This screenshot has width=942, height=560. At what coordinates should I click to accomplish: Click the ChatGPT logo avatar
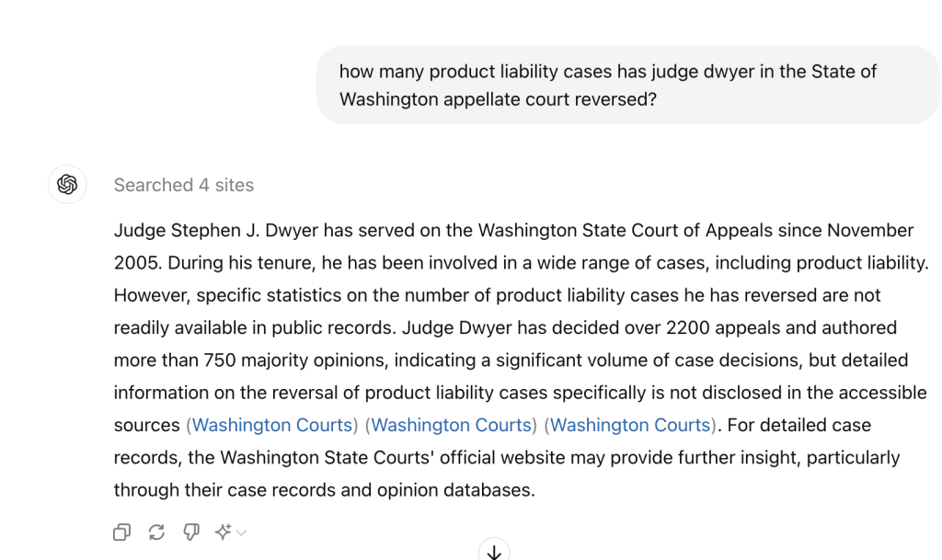point(67,184)
